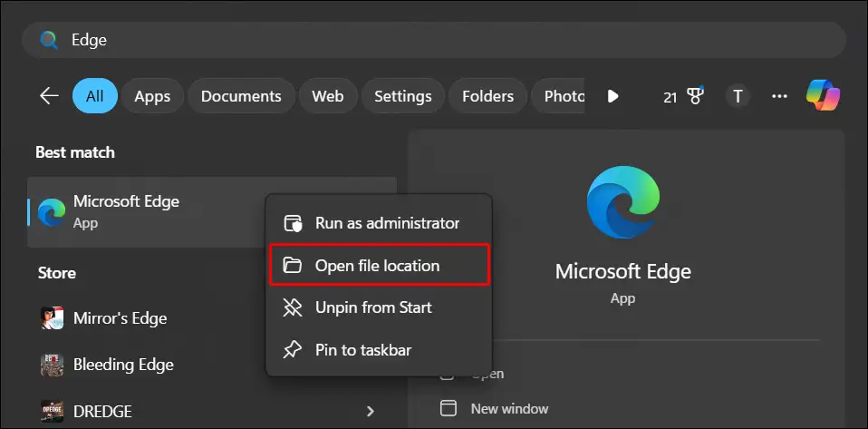Image resolution: width=868 pixels, height=429 pixels.
Task: Switch to the Settings filter tab
Action: (403, 96)
